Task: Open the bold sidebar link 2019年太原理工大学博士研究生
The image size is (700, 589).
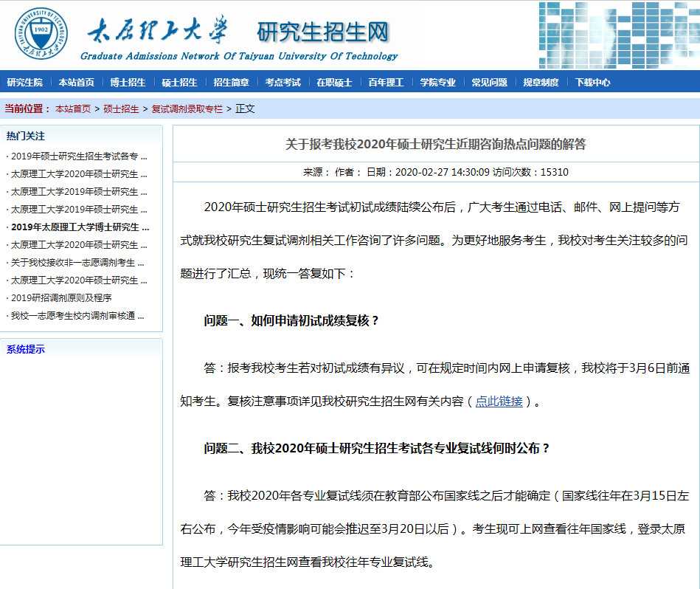Action: pyautogui.click(x=80, y=227)
